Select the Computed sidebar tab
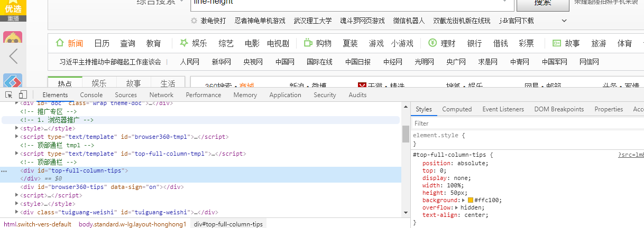 457,109
